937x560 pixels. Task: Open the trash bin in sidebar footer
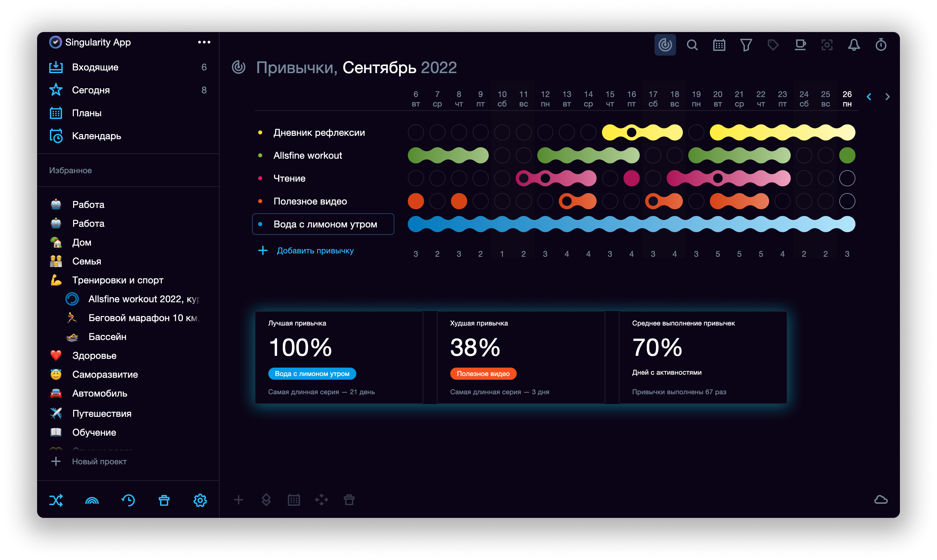[164, 500]
